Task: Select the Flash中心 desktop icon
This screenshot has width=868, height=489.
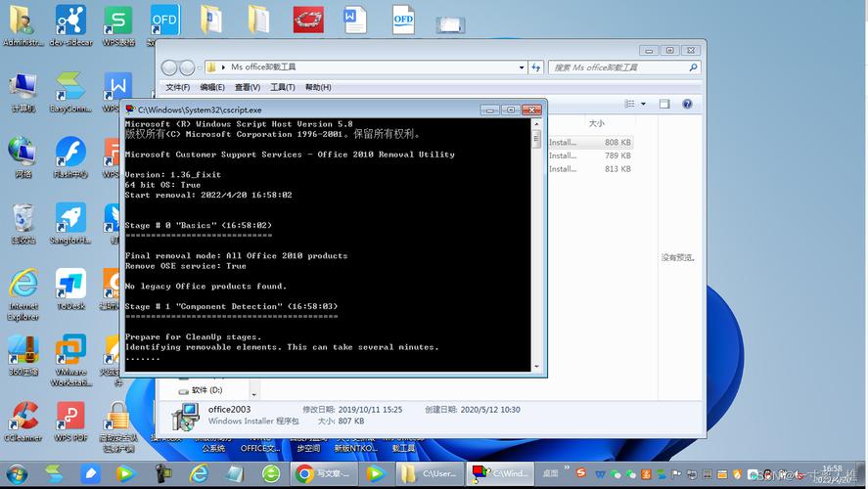Action: [x=70, y=157]
